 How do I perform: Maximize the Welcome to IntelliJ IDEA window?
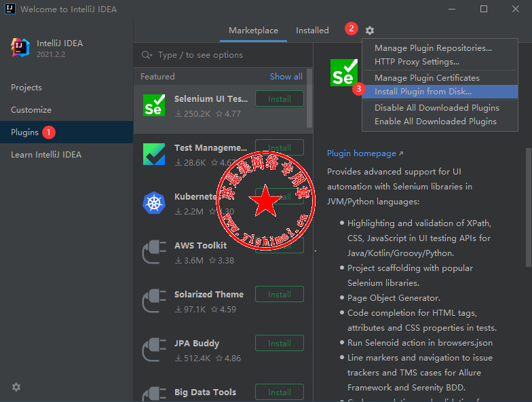484,9
